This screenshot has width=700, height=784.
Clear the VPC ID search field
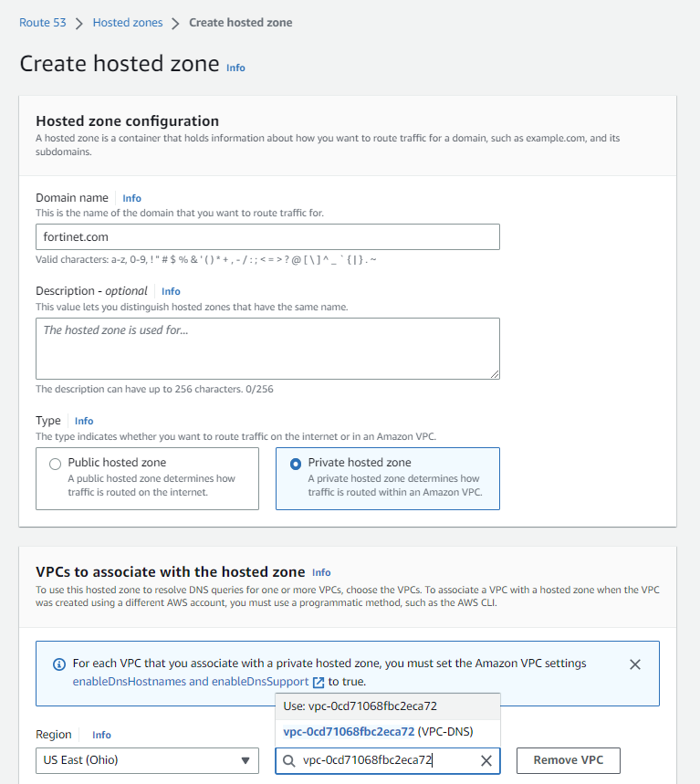[486, 760]
